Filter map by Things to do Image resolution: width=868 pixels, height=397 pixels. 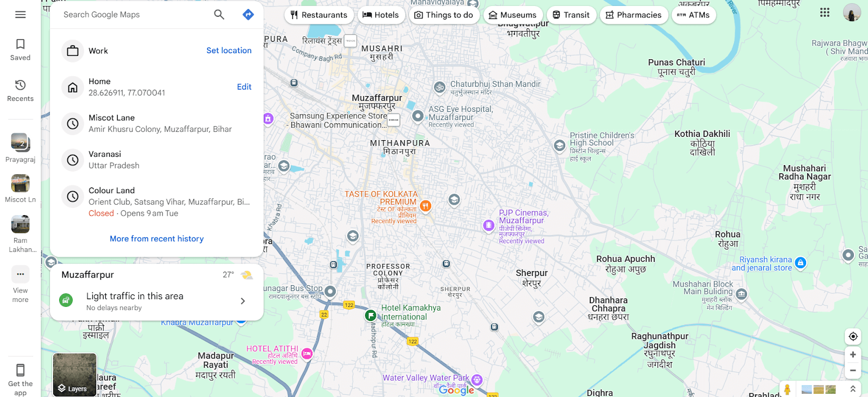click(444, 15)
